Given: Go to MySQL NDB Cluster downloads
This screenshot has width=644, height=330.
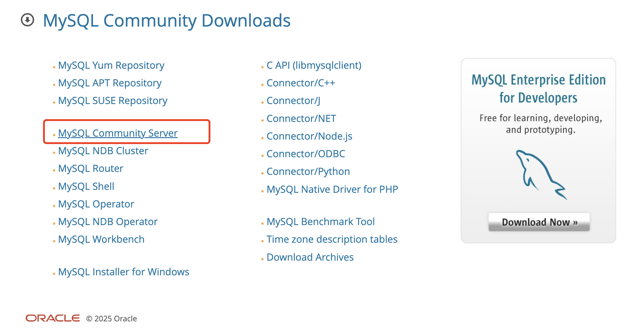Looking at the screenshot, I should (103, 151).
